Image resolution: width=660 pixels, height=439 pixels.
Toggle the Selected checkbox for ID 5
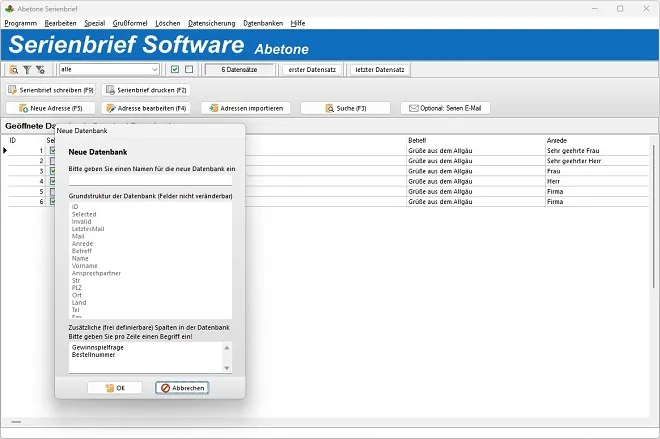52,192
